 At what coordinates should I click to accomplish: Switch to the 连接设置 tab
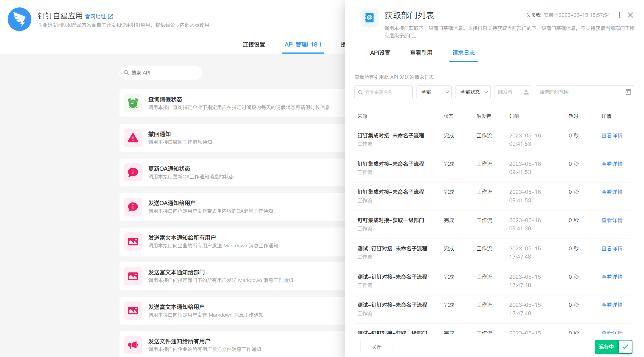tap(254, 45)
